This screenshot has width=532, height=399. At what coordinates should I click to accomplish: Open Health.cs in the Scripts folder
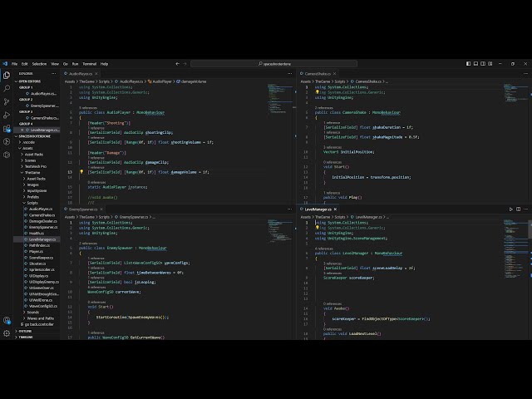[x=37, y=234]
